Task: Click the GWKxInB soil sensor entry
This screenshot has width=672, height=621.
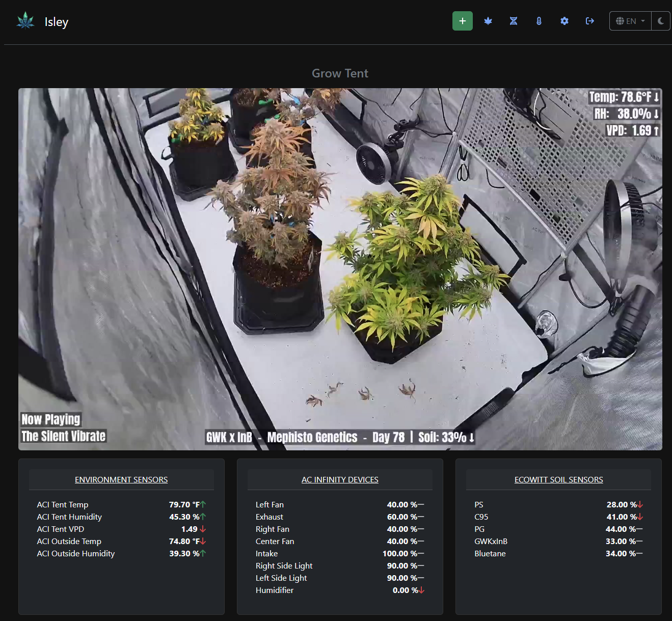Action: pos(558,541)
